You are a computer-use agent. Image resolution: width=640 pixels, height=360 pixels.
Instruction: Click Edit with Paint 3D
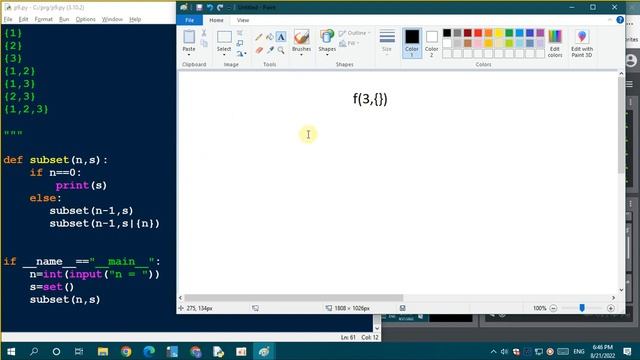[x=582, y=44]
